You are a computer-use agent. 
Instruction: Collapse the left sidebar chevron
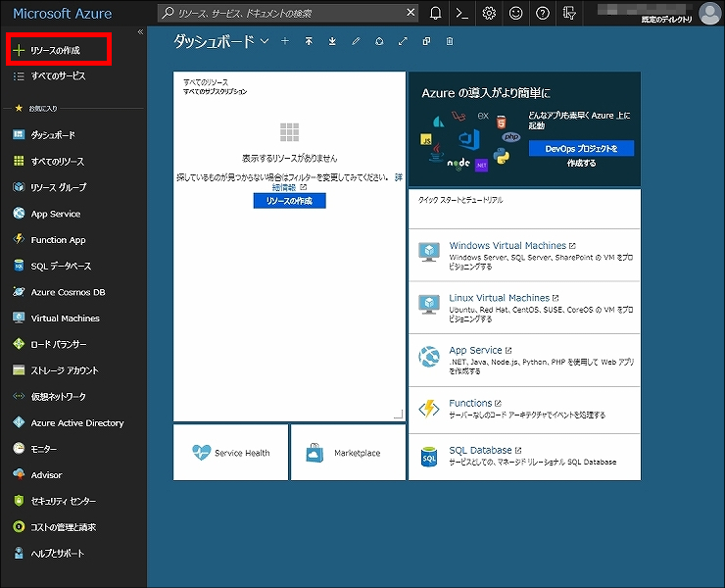[x=140, y=32]
